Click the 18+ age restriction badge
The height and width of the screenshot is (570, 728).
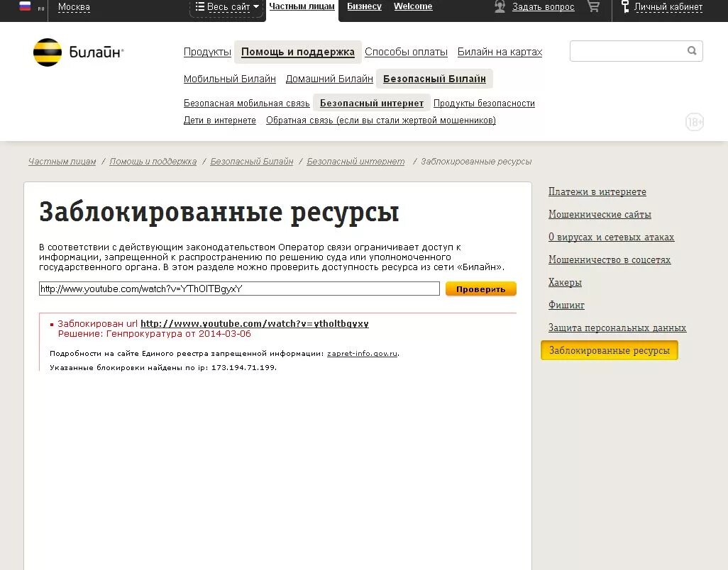coord(695,122)
